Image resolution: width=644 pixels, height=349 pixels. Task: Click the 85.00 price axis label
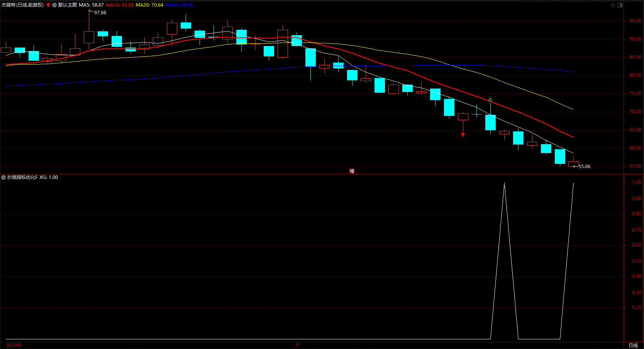(x=635, y=57)
